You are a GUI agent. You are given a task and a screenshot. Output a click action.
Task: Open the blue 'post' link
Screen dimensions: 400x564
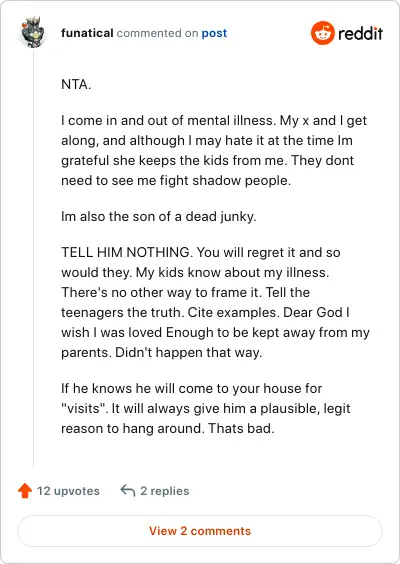pyautogui.click(x=214, y=33)
